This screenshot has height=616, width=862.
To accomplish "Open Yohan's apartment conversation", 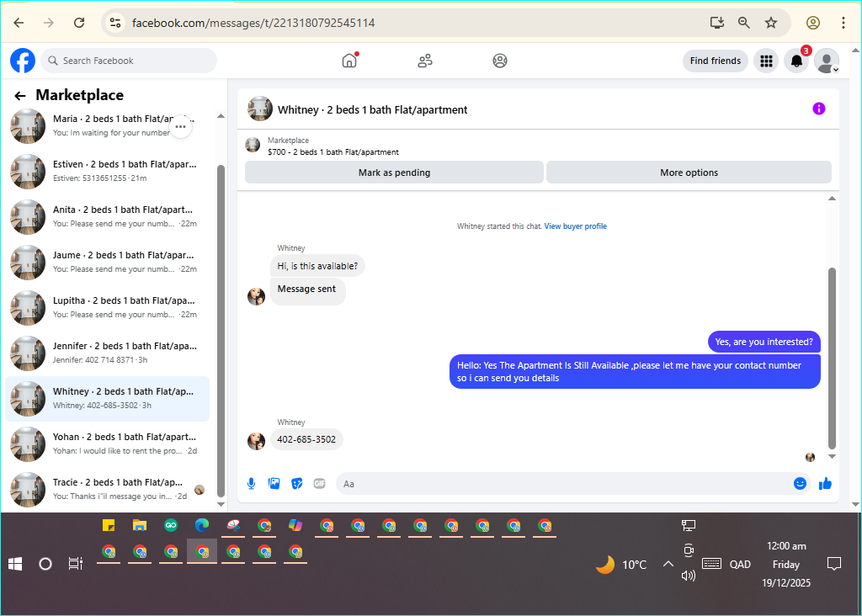I will tap(107, 443).
